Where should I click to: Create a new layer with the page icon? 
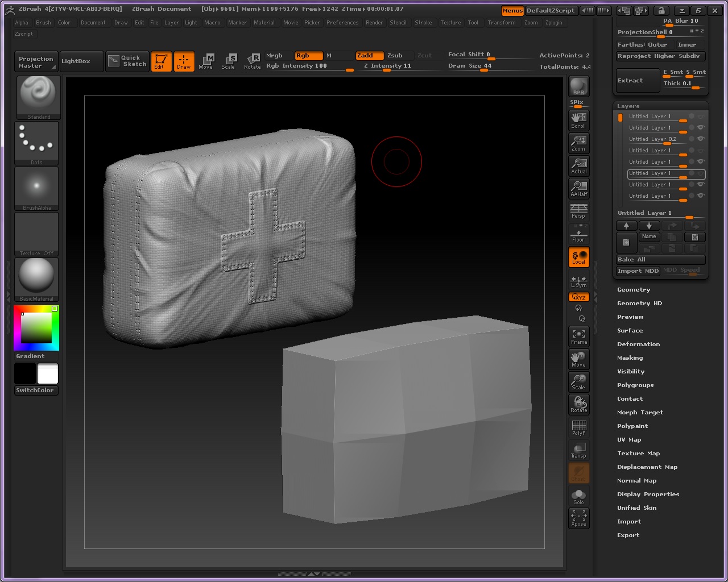point(626,243)
